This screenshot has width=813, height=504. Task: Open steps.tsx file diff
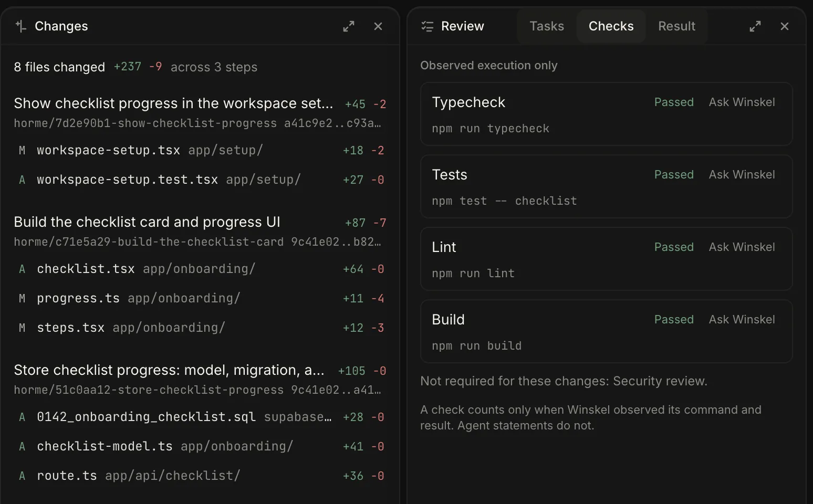[200, 328]
